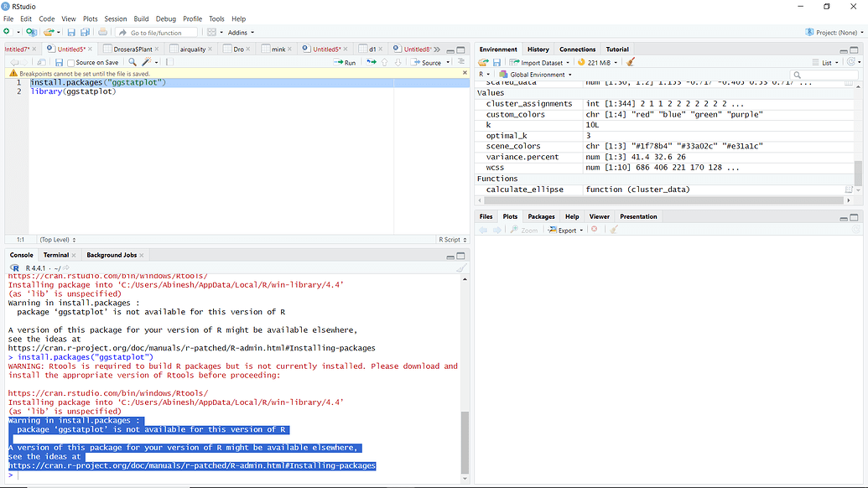Click the broom icon to clear the environment
This screenshot has height=488, width=868.
[631, 62]
